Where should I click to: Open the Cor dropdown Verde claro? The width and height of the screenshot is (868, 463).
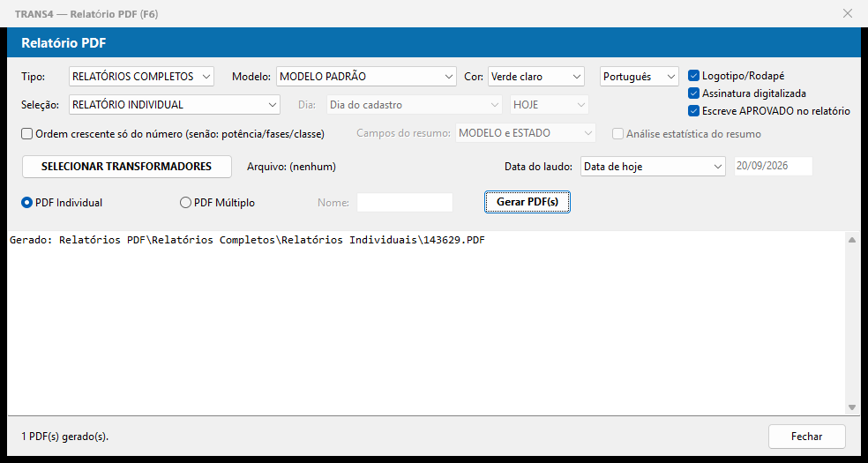[x=535, y=77]
